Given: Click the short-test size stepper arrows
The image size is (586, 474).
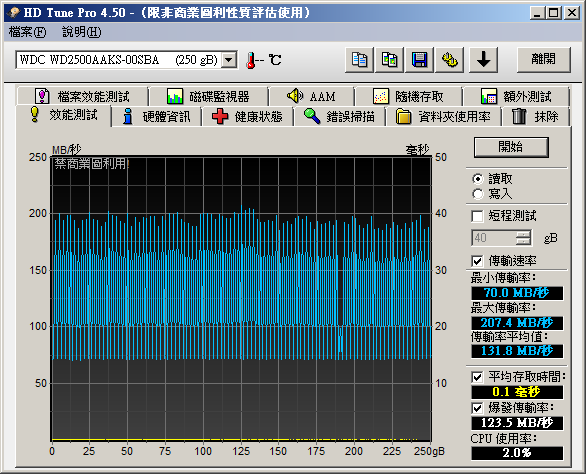Looking at the screenshot, I should pyautogui.click(x=523, y=238).
